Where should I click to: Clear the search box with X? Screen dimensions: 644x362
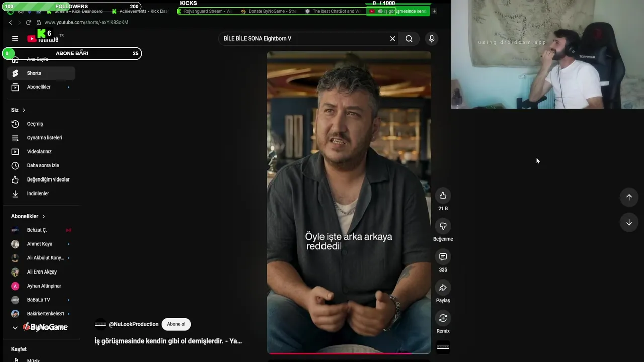click(x=393, y=39)
